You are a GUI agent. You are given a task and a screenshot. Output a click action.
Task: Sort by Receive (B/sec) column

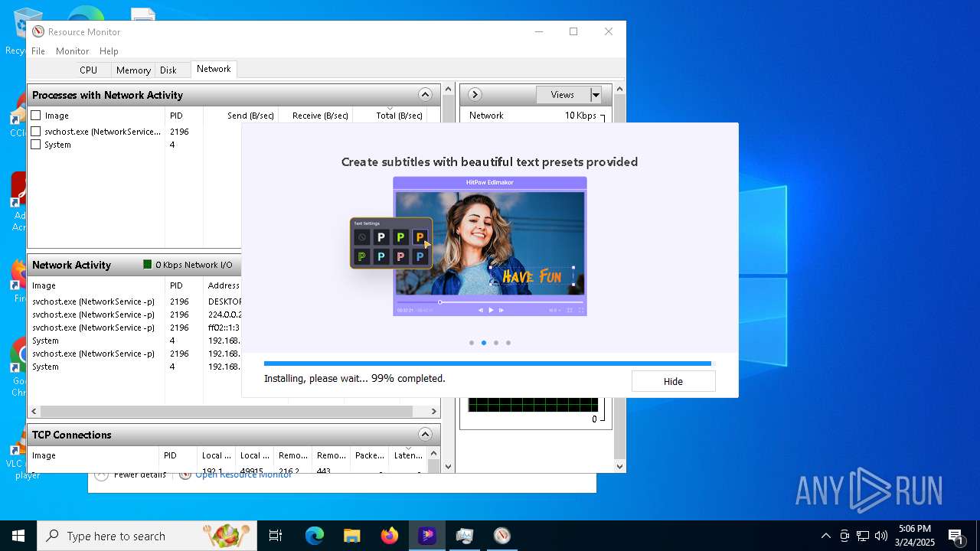(315, 116)
